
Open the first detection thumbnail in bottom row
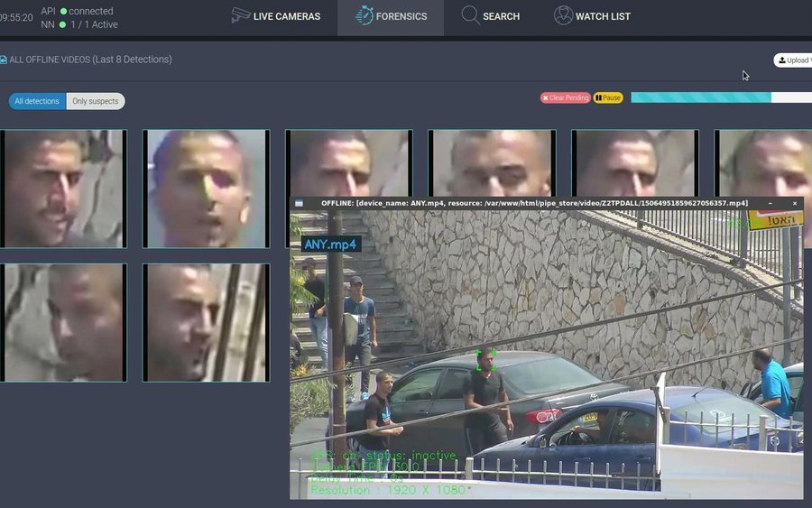click(x=63, y=323)
